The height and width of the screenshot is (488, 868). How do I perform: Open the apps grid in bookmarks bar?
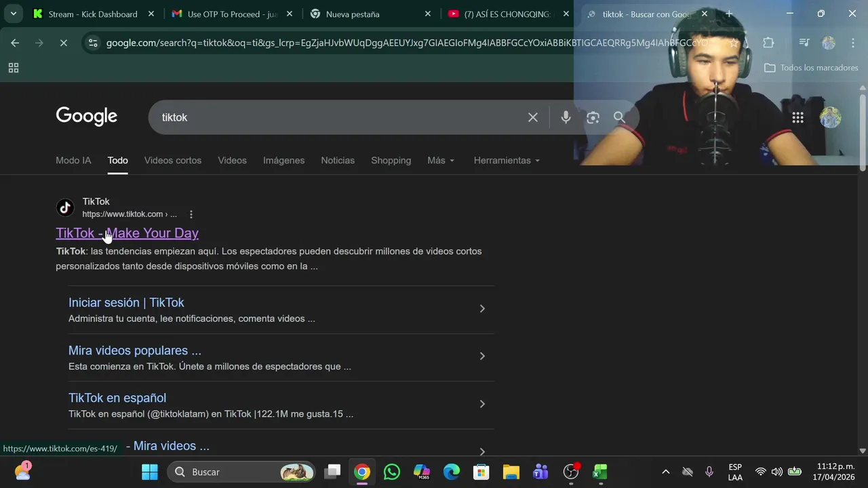point(14,68)
